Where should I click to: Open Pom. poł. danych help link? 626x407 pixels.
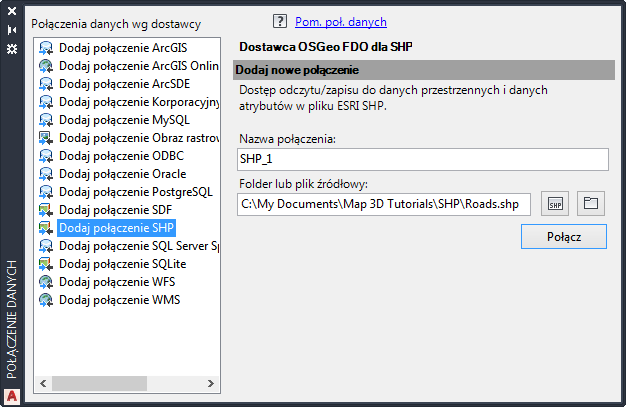click(x=340, y=21)
